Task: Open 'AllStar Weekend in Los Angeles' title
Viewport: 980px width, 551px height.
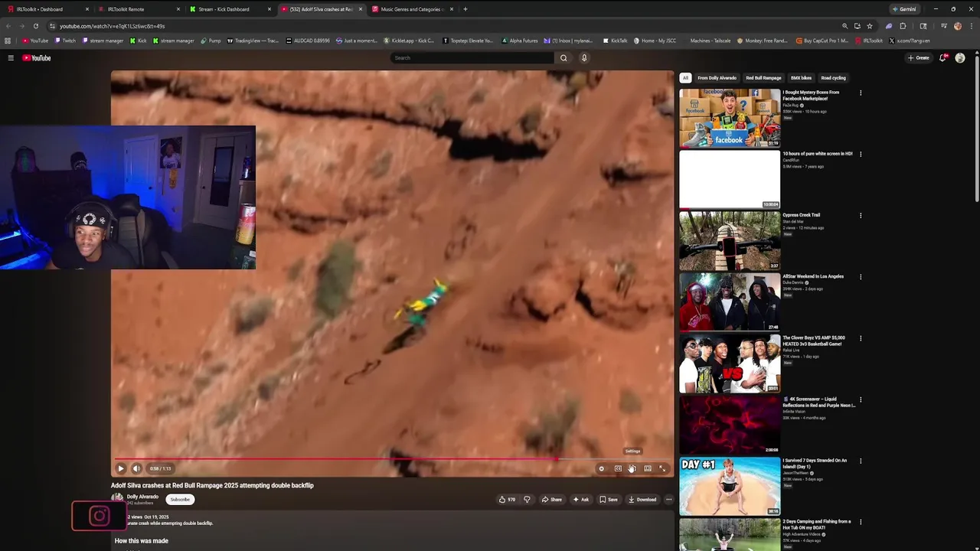Action: coord(813,276)
